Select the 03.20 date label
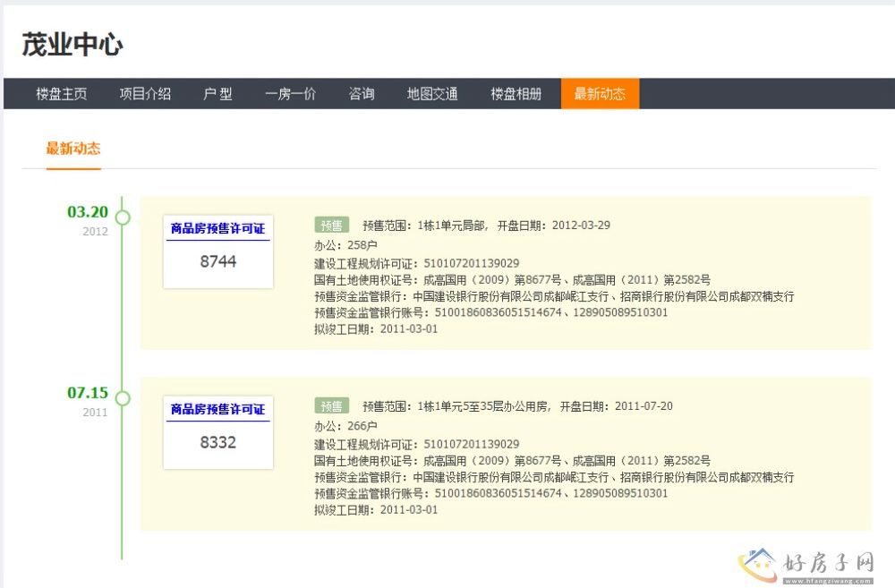 click(x=88, y=212)
